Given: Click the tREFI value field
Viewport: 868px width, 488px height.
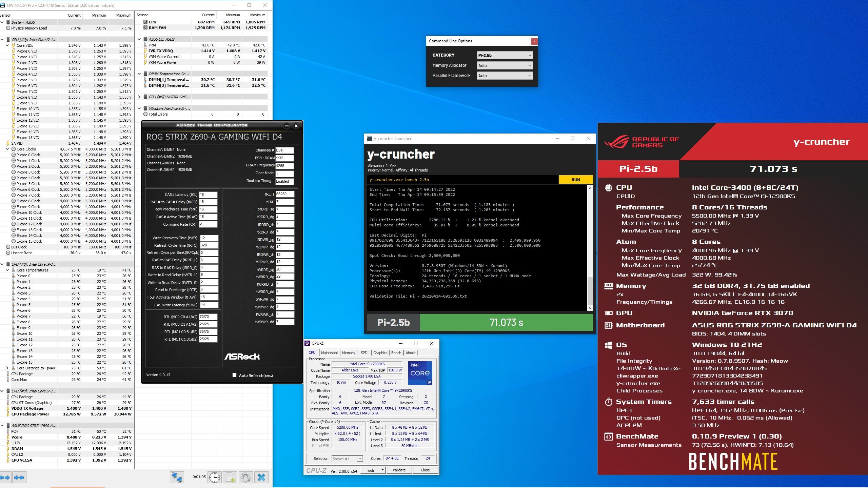Looking at the screenshot, I should pos(285,194).
